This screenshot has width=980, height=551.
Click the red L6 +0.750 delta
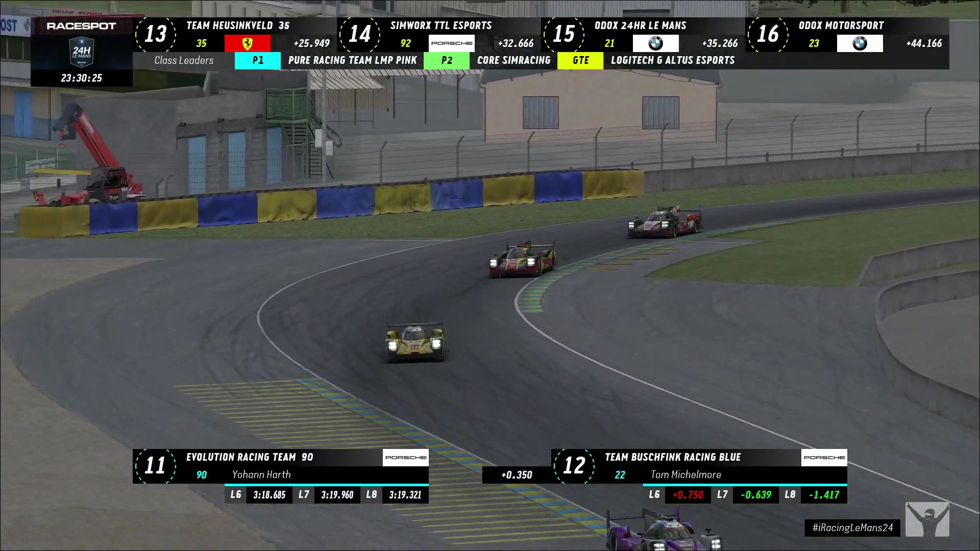[688, 495]
